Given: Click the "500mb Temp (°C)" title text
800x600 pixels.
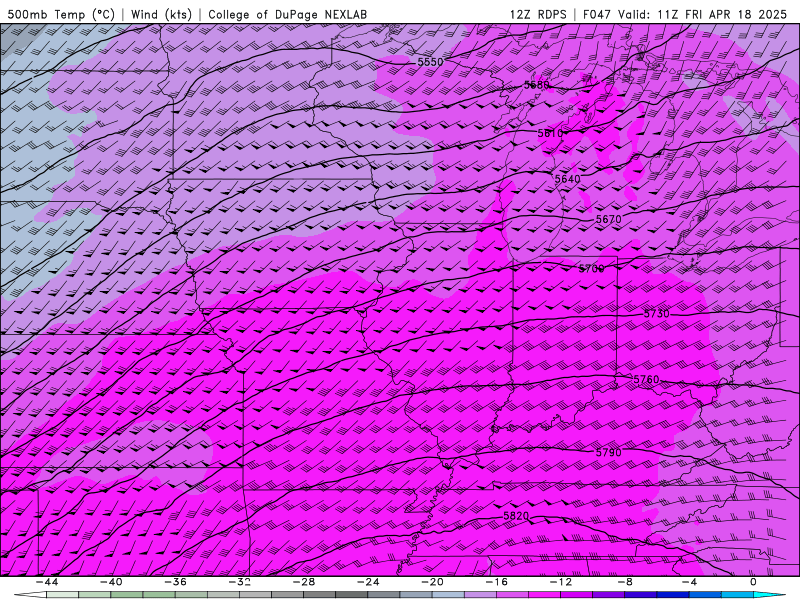Looking at the screenshot, I should (61, 14).
